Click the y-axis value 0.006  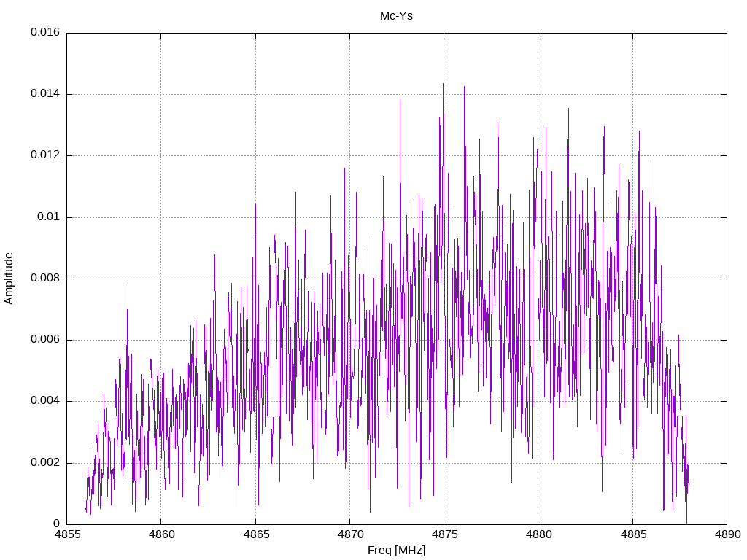click(x=45, y=340)
